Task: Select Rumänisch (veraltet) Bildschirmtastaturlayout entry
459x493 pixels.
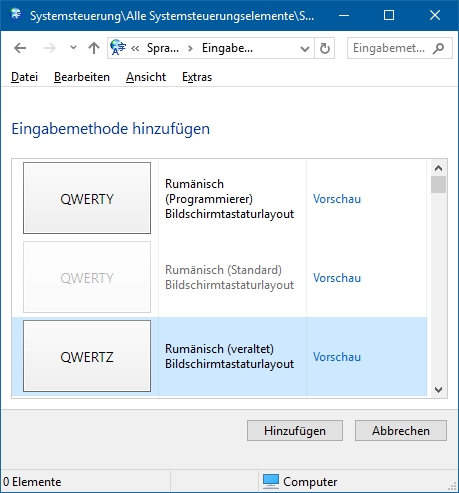Action: point(229,356)
